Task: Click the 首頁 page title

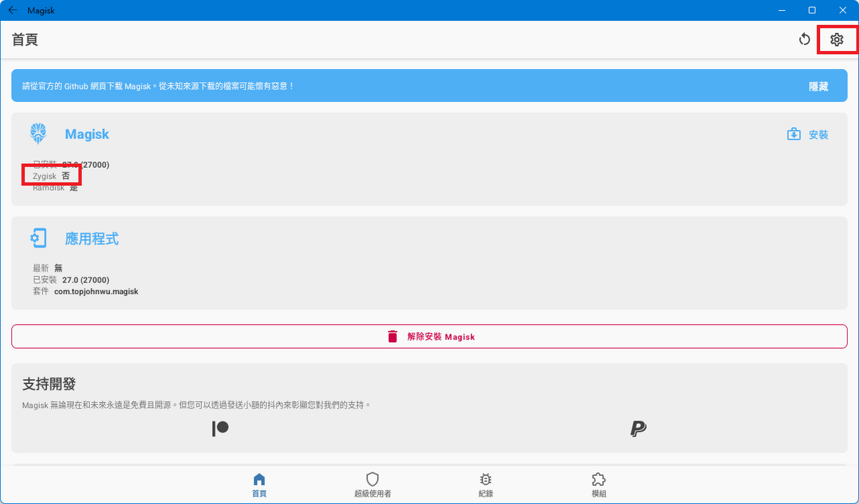Action: point(25,40)
